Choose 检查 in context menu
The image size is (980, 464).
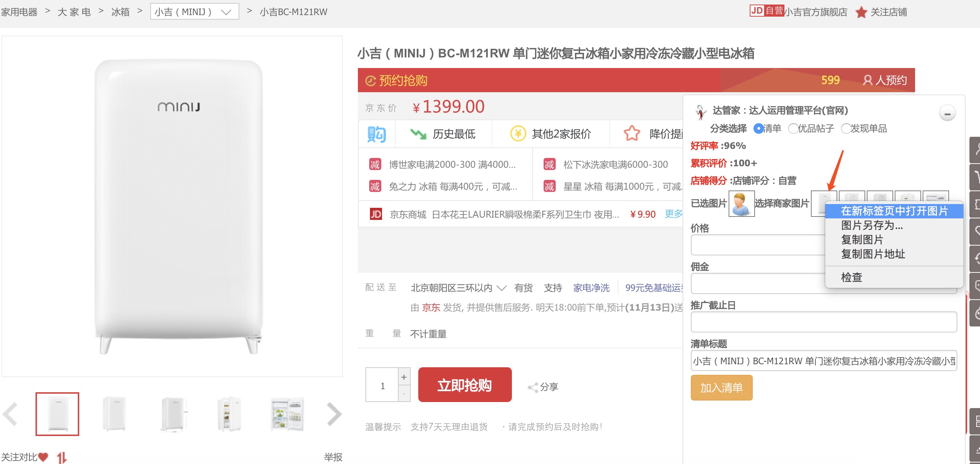851,277
